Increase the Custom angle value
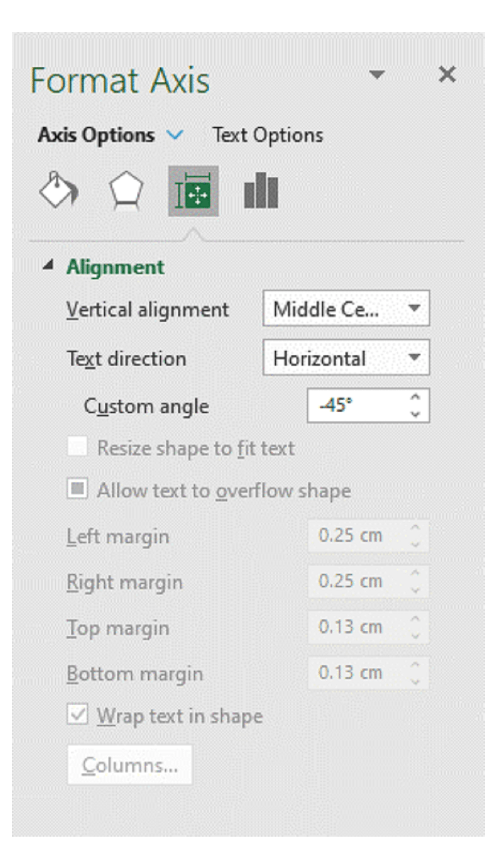This screenshot has height=868, width=488. 415,397
